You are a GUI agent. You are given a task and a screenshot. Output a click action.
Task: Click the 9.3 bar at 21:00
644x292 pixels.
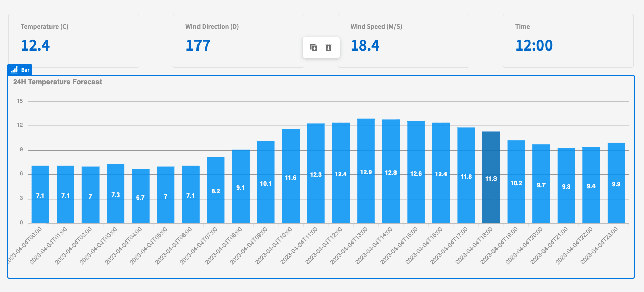pyautogui.click(x=566, y=185)
